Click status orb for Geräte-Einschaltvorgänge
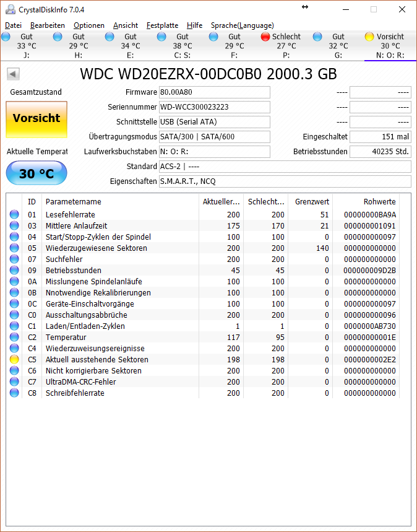 click(x=14, y=303)
